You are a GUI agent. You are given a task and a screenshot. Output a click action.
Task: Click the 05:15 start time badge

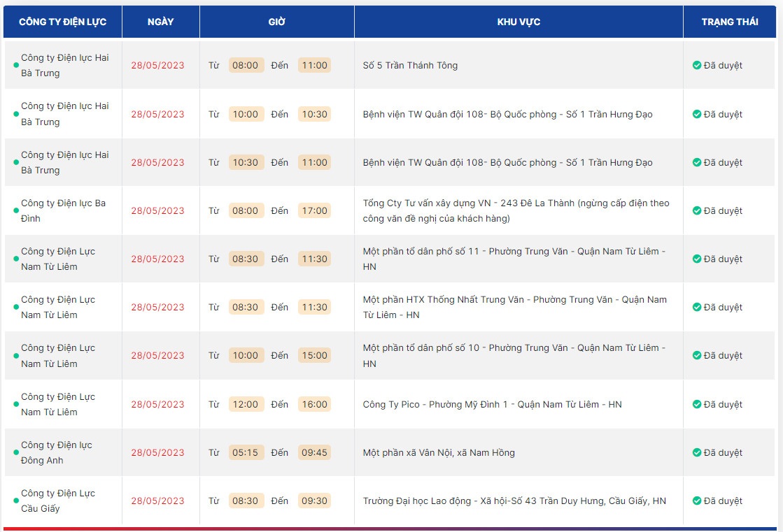pyautogui.click(x=246, y=452)
